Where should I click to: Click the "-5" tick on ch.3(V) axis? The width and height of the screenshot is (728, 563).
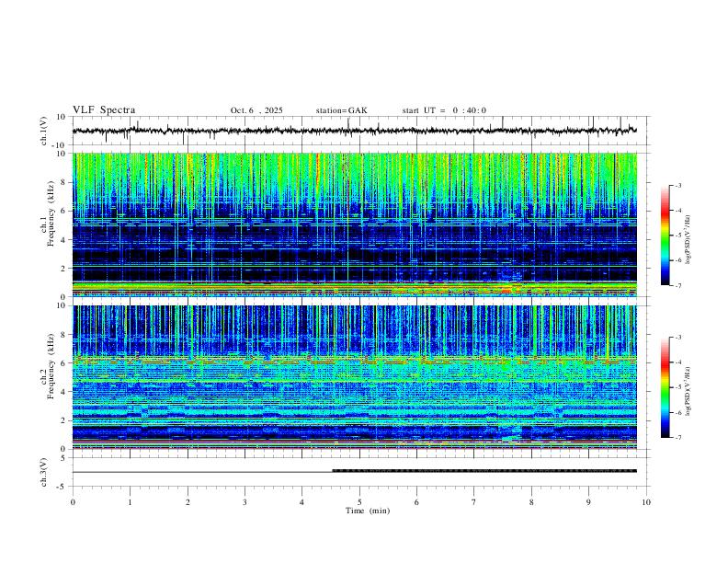[63, 487]
